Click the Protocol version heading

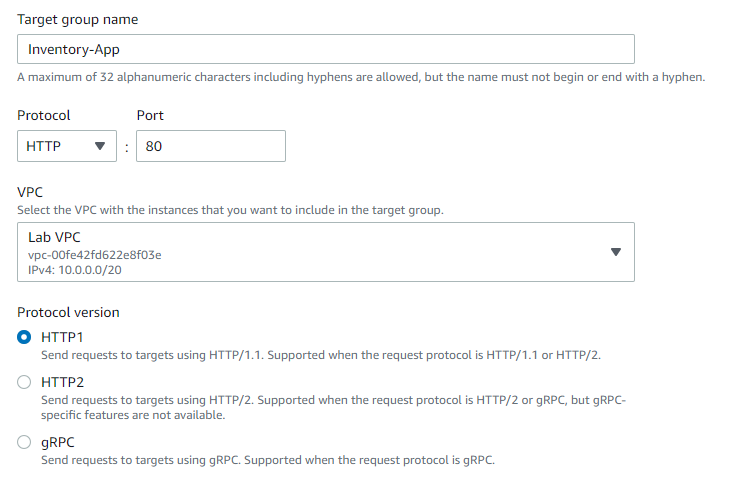(68, 312)
